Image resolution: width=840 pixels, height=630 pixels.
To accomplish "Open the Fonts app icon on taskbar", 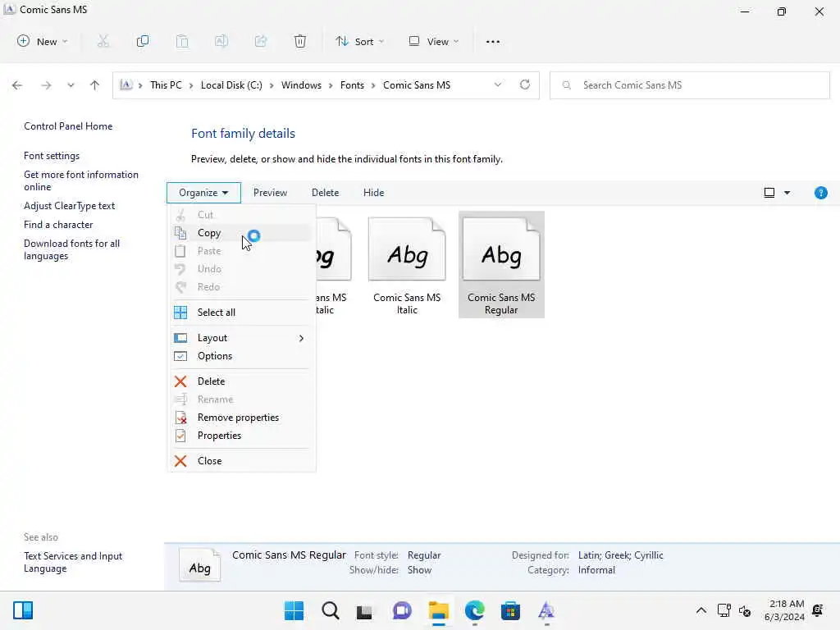I will click(x=546, y=610).
